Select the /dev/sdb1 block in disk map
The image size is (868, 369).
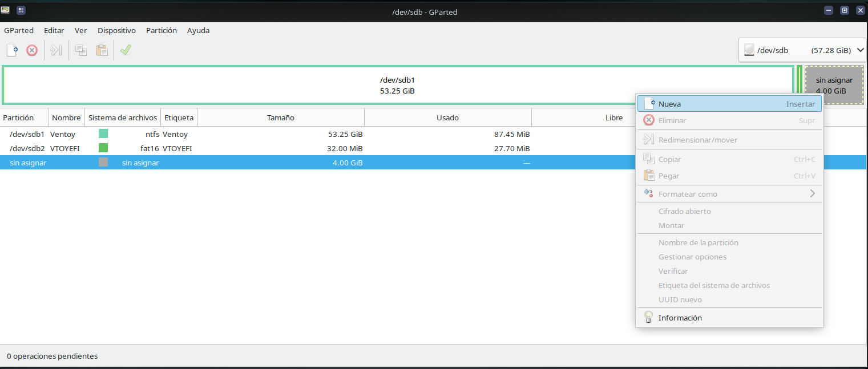point(398,86)
